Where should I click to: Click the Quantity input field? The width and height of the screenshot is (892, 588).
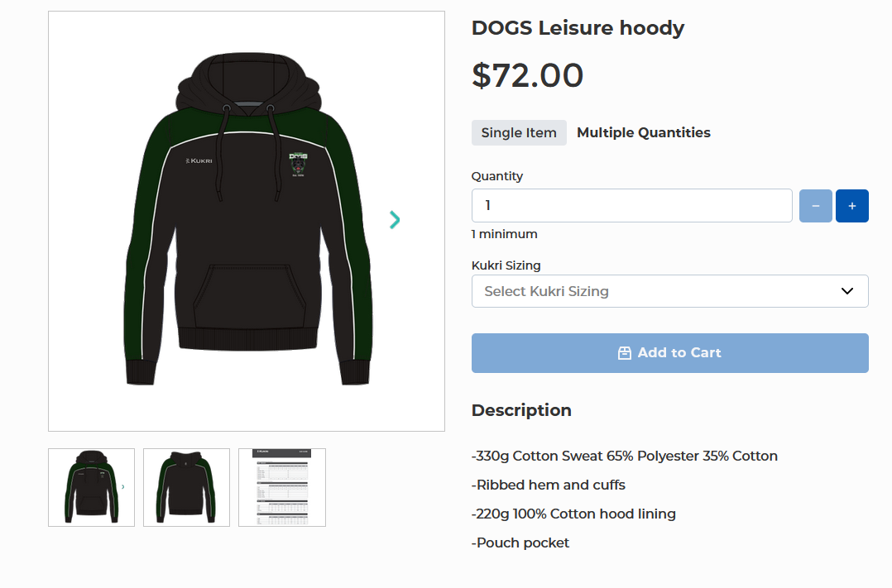pyautogui.click(x=631, y=206)
